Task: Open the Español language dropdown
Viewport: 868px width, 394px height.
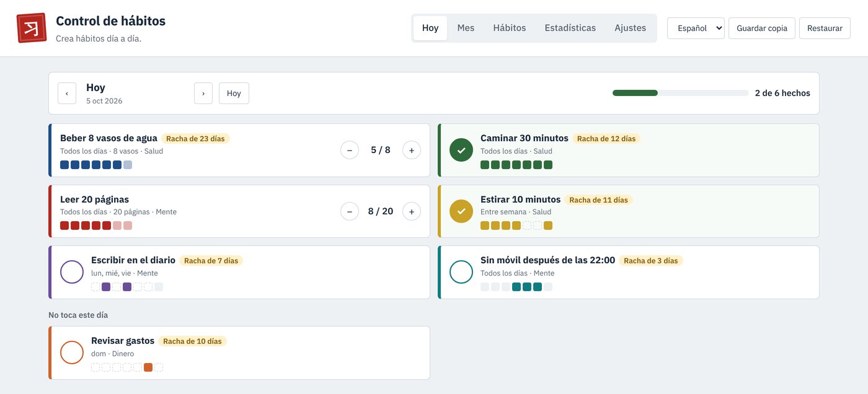Action: click(696, 28)
